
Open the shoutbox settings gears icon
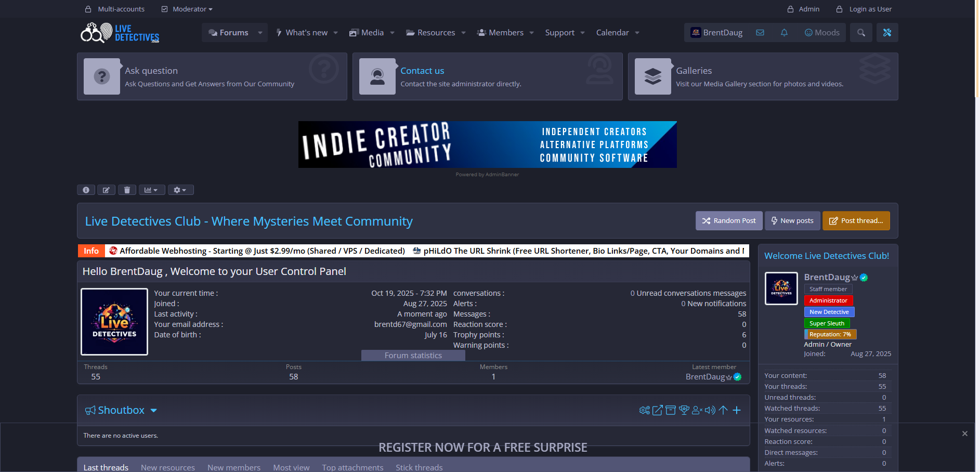pos(644,410)
